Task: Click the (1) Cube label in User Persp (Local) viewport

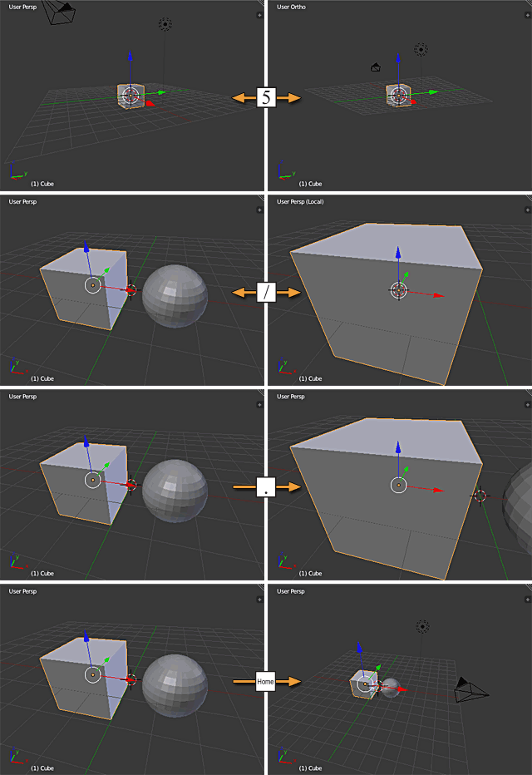Action: pyautogui.click(x=310, y=378)
